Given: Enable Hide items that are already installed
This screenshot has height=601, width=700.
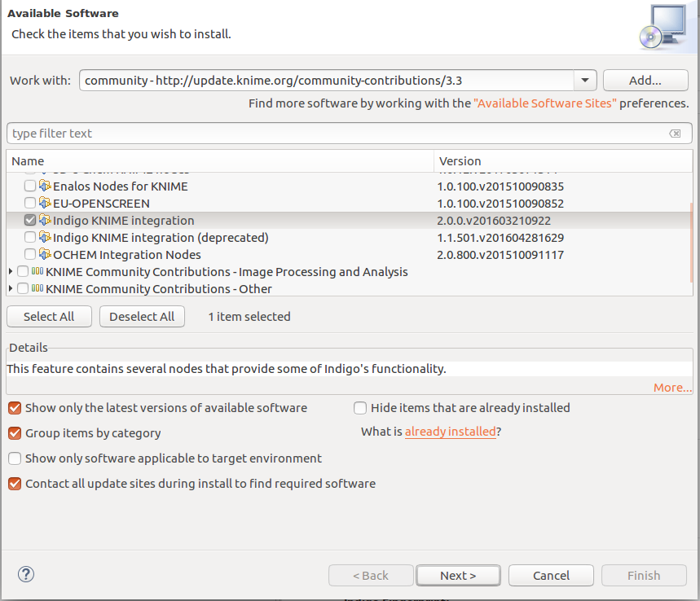Looking at the screenshot, I should tap(360, 408).
